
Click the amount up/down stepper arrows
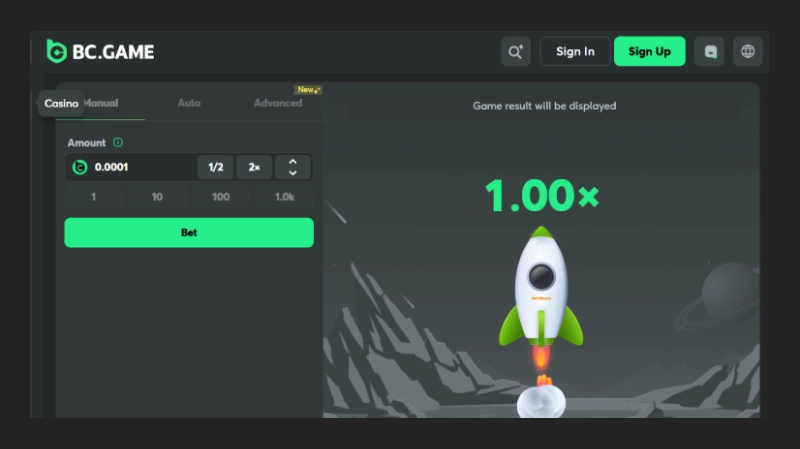293,167
